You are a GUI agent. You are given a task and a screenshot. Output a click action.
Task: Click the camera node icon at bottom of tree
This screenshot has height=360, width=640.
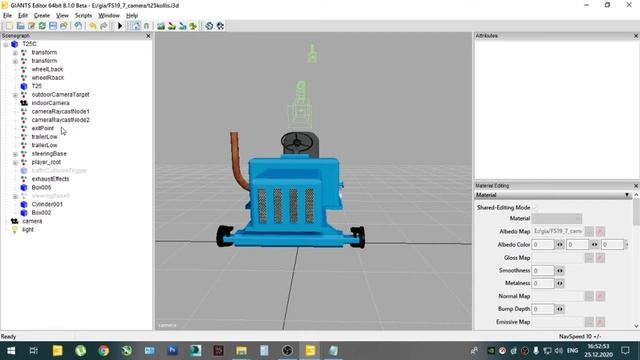pos(15,221)
